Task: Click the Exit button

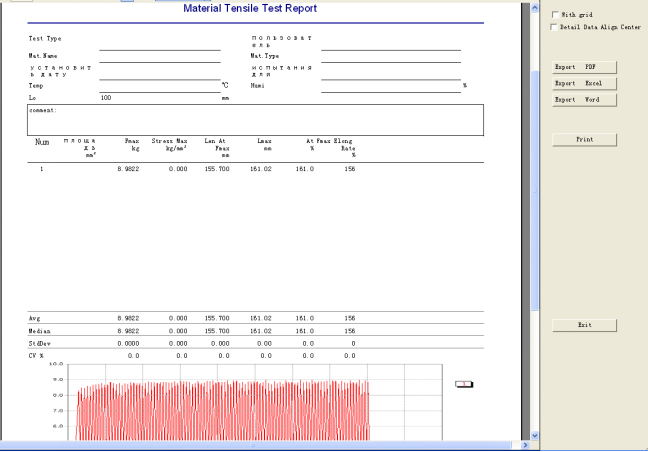Action: [x=584, y=325]
